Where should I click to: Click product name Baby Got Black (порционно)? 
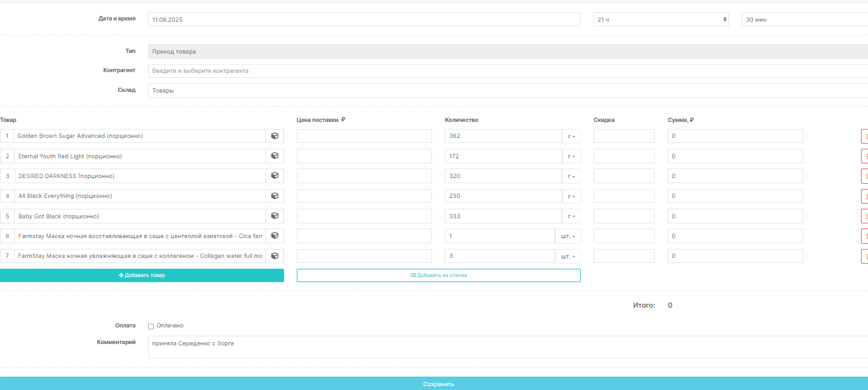click(x=140, y=216)
